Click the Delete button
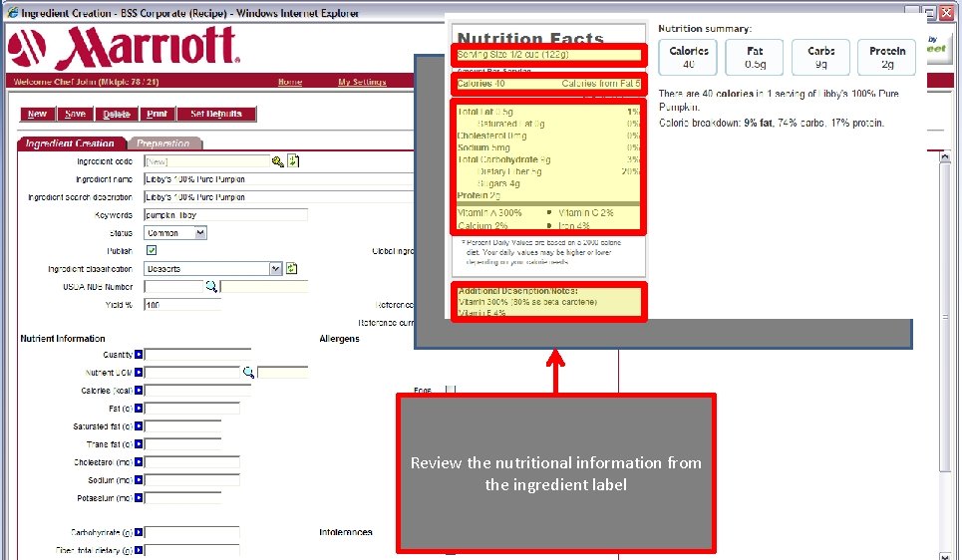 [117, 114]
